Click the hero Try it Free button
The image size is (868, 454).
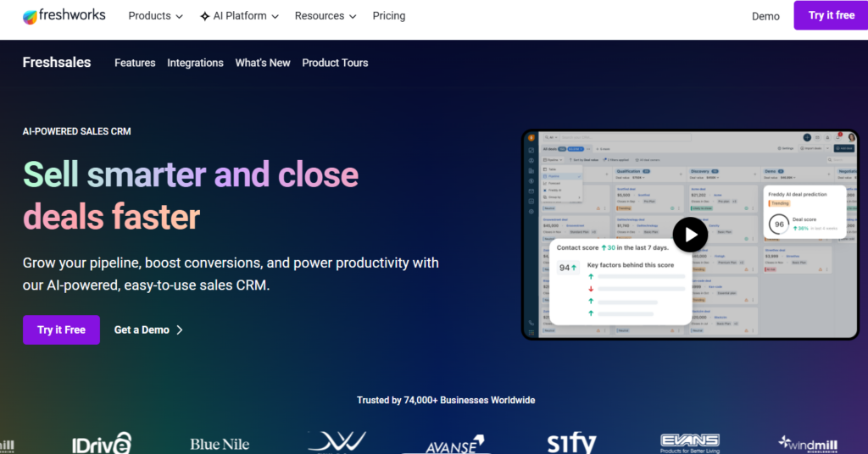coord(61,329)
